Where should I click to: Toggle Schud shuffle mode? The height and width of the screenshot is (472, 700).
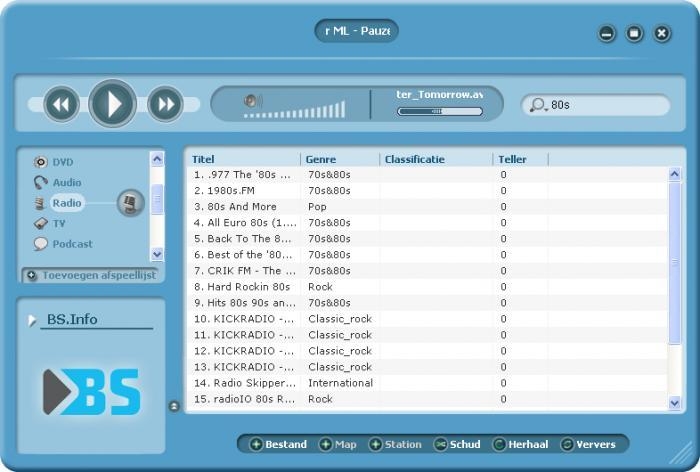point(458,444)
